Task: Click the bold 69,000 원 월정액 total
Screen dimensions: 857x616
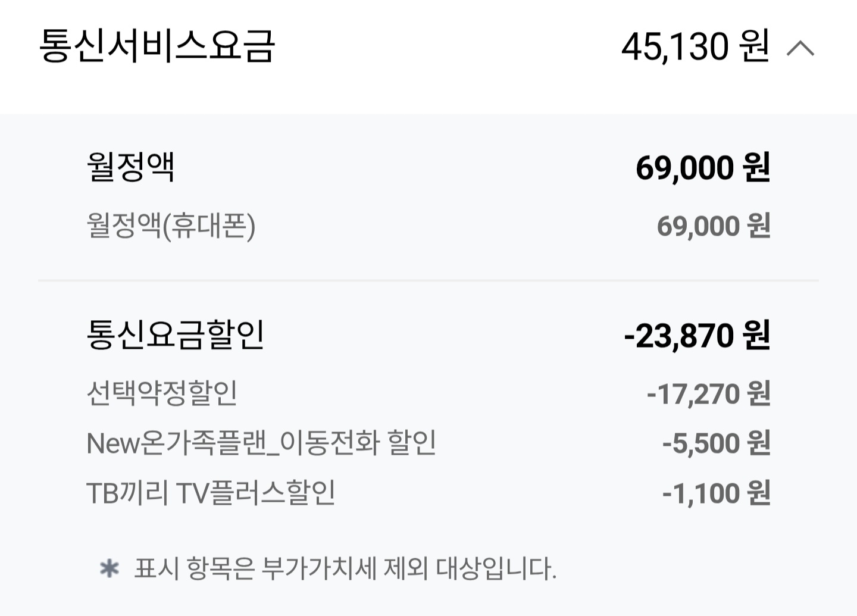Action: [x=703, y=168]
